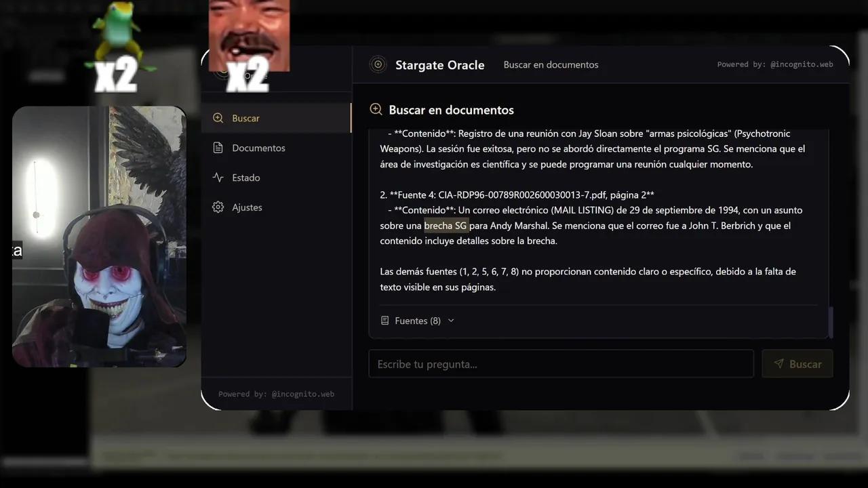The width and height of the screenshot is (868, 488).
Task: Click the Stargate Oracle circular logo in header
Action: (x=378, y=64)
